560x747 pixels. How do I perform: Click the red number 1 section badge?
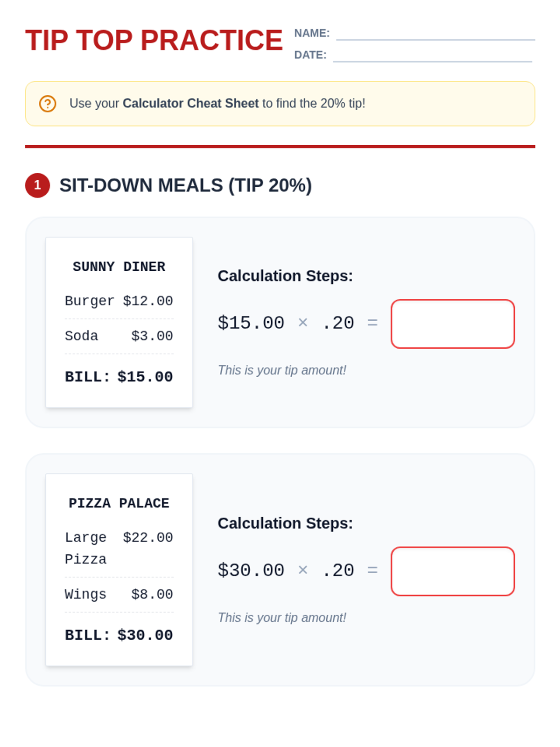click(37, 185)
